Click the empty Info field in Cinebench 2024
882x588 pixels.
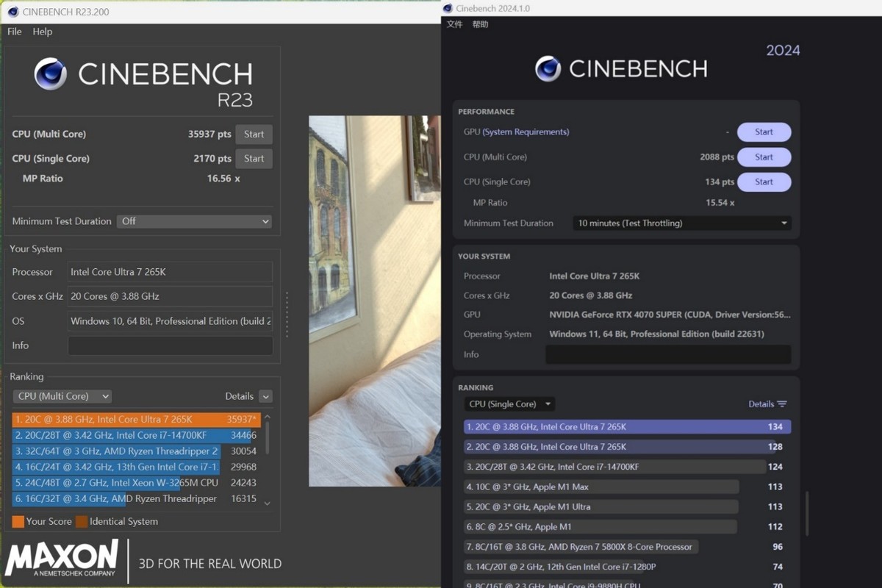coord(668,354)
